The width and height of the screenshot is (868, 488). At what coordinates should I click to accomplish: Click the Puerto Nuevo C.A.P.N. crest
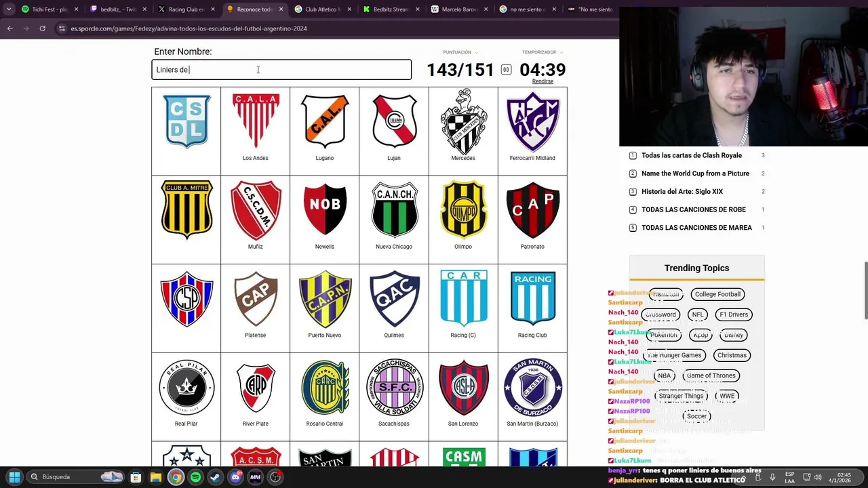click(325, 298)
